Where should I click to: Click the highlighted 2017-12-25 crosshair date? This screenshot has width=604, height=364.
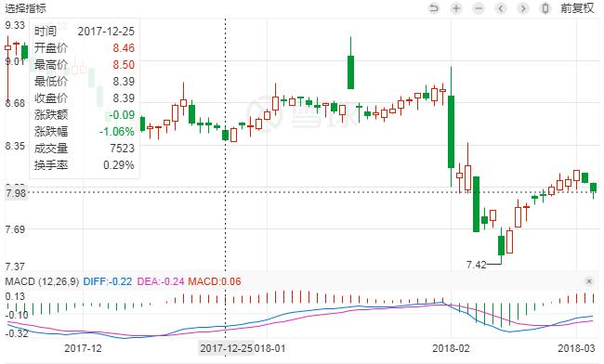(x=226, y=348)
